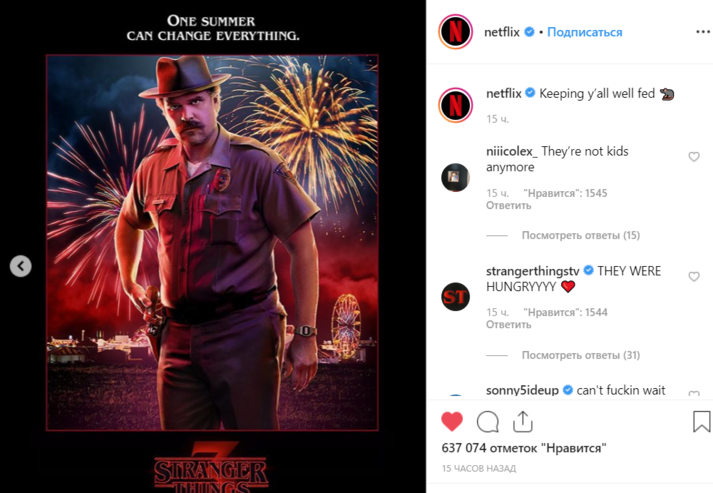Reply to strangerthingstv comment via Ответить
This screenshot has height=493, width=713.
pyautogui.click(x=508, y=325)
